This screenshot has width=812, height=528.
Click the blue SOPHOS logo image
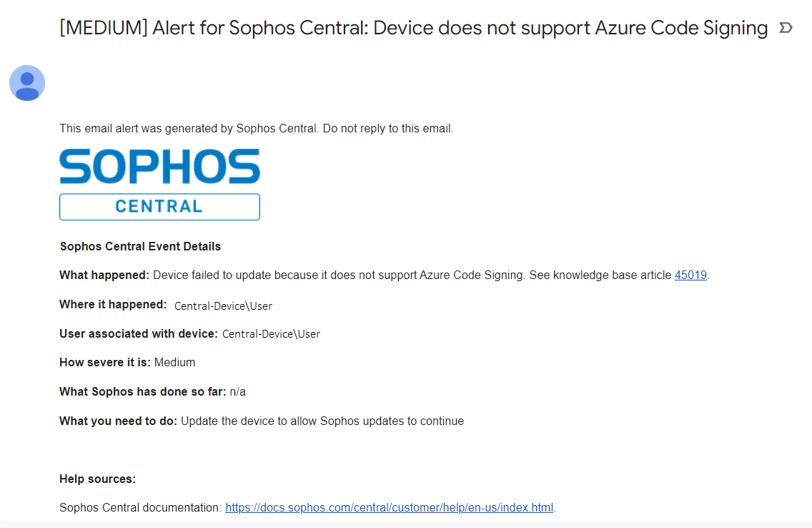(x=159, y=167)
